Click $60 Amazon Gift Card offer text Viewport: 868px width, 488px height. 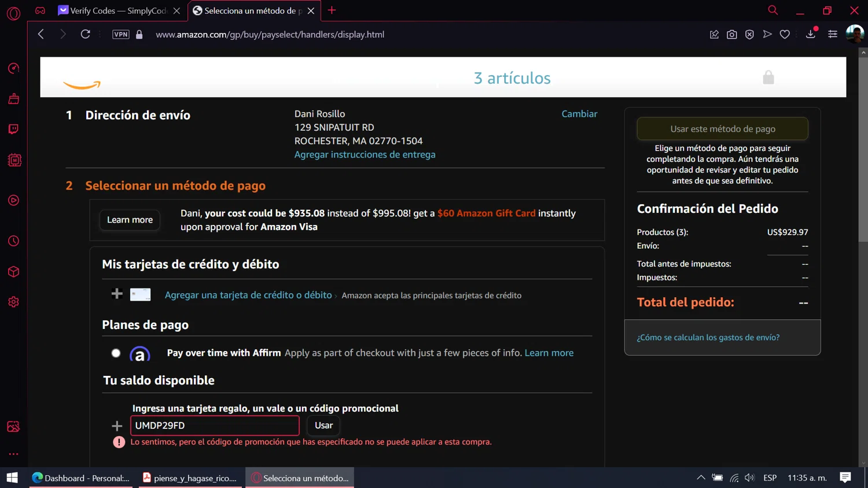pos(487,213)
